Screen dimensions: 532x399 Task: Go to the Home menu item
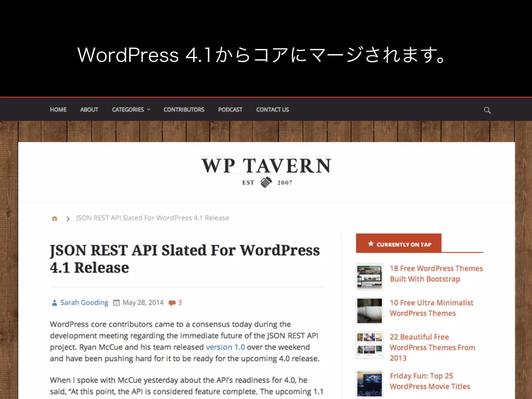(x=58, y=110)
